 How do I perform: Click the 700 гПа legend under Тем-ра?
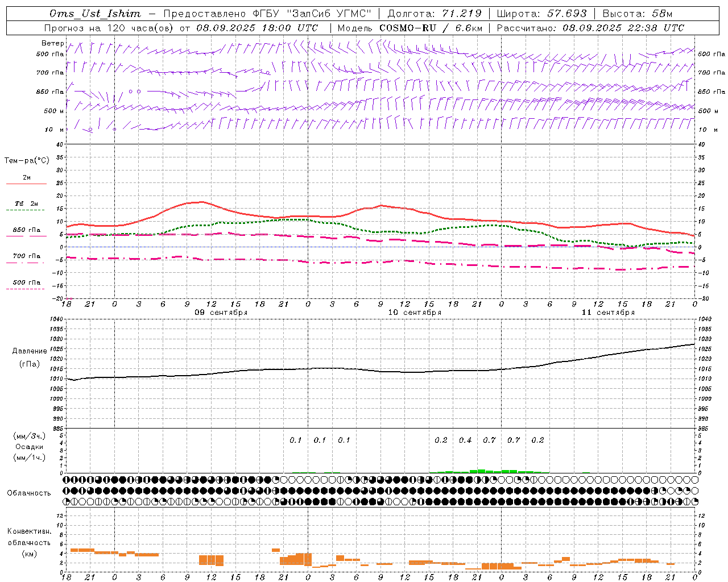pyautogui.click(x=27, y=259)
